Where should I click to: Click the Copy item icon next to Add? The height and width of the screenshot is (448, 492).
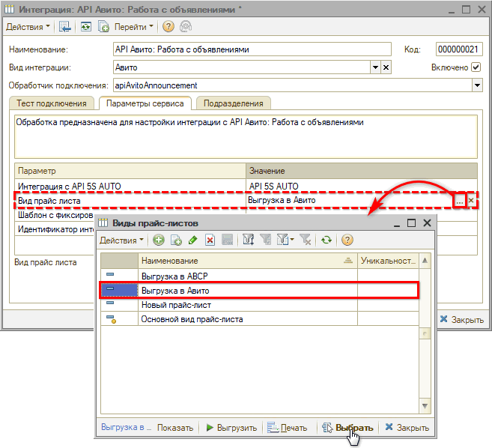(x=176, y=240)
